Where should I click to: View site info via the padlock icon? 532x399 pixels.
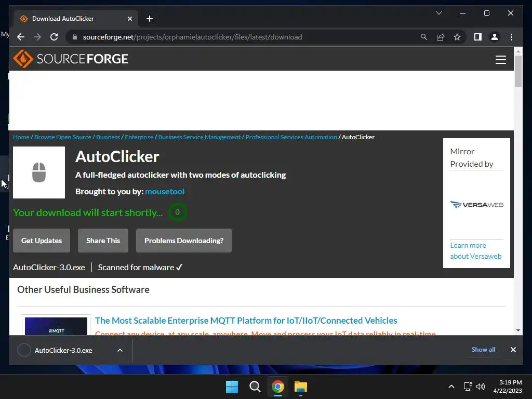[75, 37]
